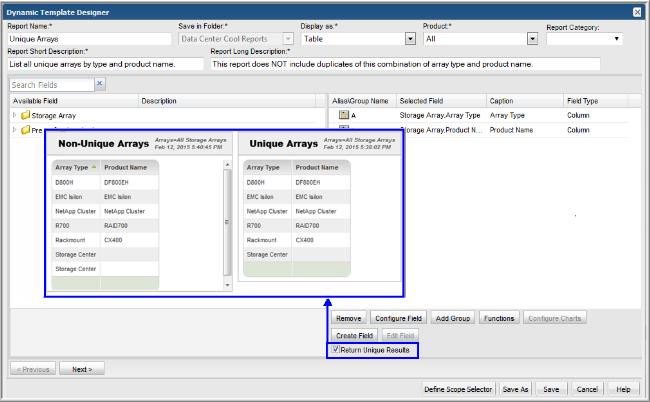650x402 pixels.
Task: Click Define Scope Selector
Action: click(458, 388)
